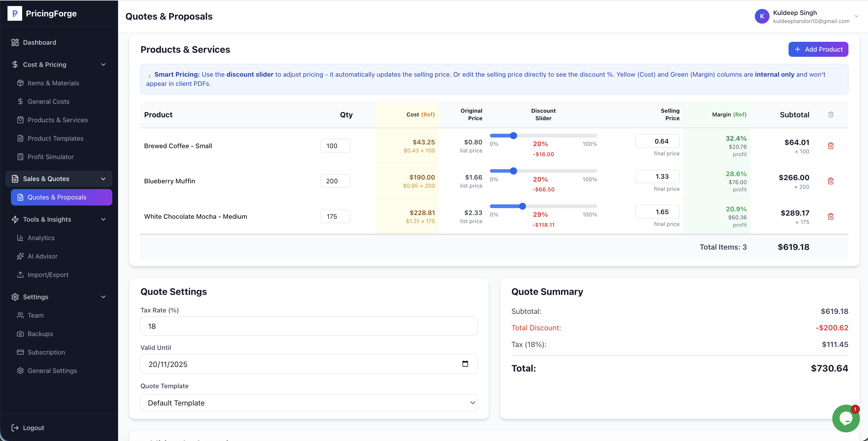Click the Add Product button
The image size is (868, 441).
pyautogui.click(x=818, y=49)
